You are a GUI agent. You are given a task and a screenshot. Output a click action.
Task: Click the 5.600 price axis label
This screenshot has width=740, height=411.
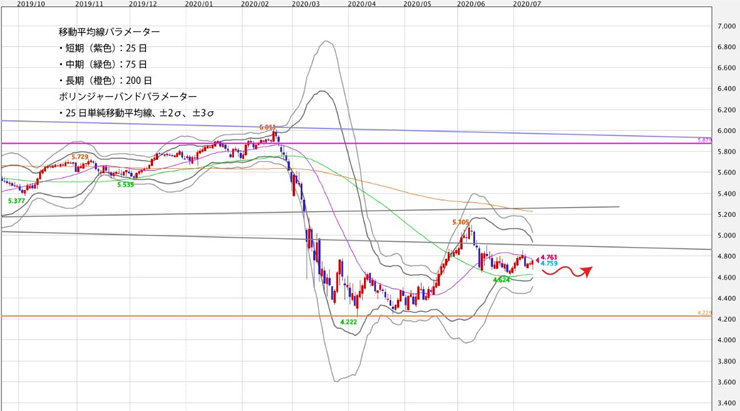(727, 173)
